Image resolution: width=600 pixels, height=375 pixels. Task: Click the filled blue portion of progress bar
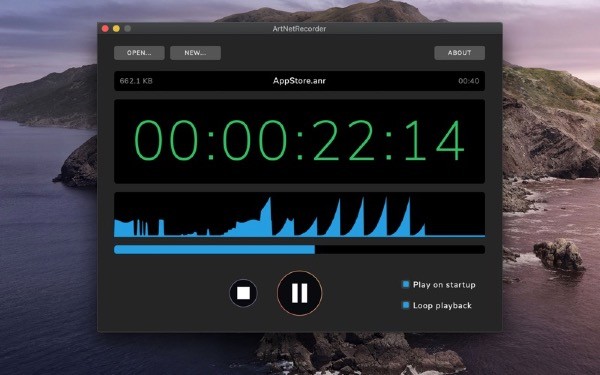tap(214, 249)
